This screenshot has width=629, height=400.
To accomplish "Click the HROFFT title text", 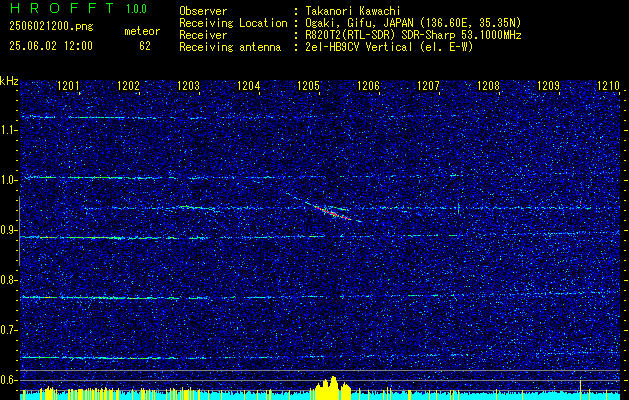I will 62,8.
